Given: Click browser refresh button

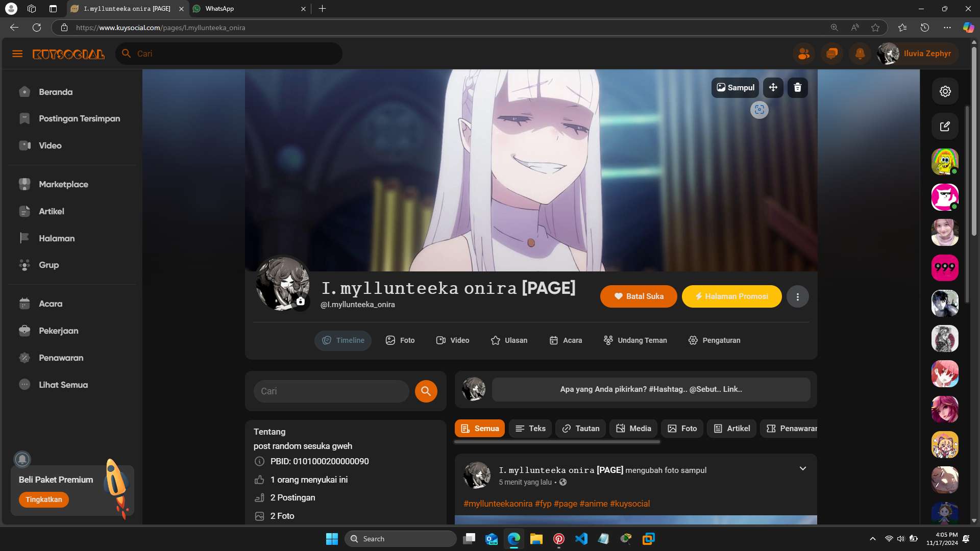Looking at the screenshot, I should coord(37,28).
